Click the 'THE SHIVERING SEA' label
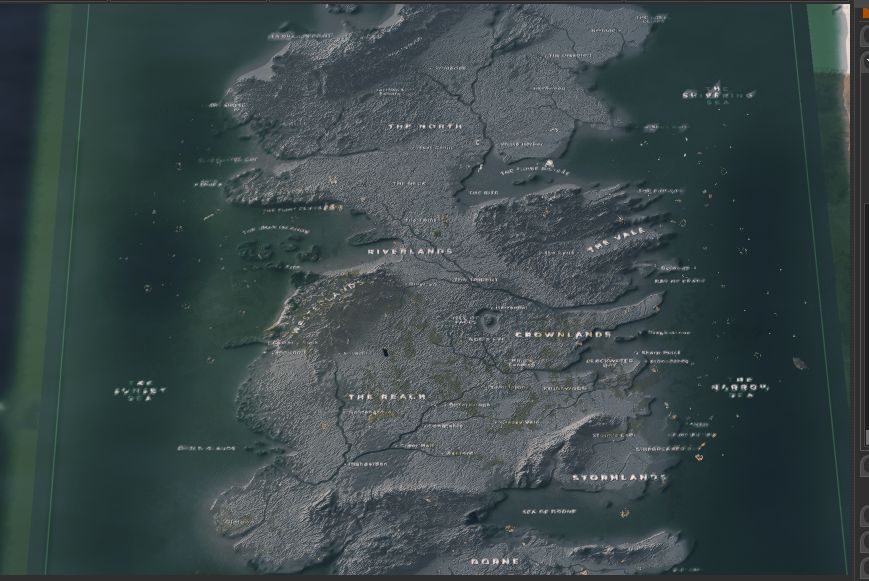This screenshot has height=581, width=869. 718,95
